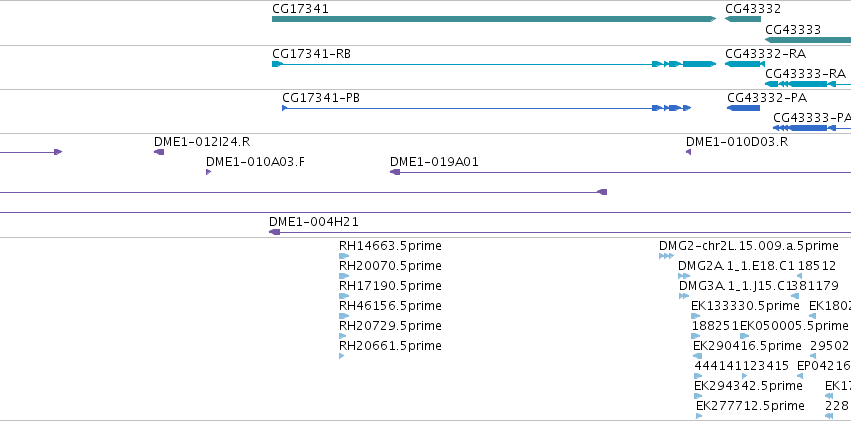Click DME1-010D03.R small arrow
851x421 pixels.
click(x=688, y=152)
